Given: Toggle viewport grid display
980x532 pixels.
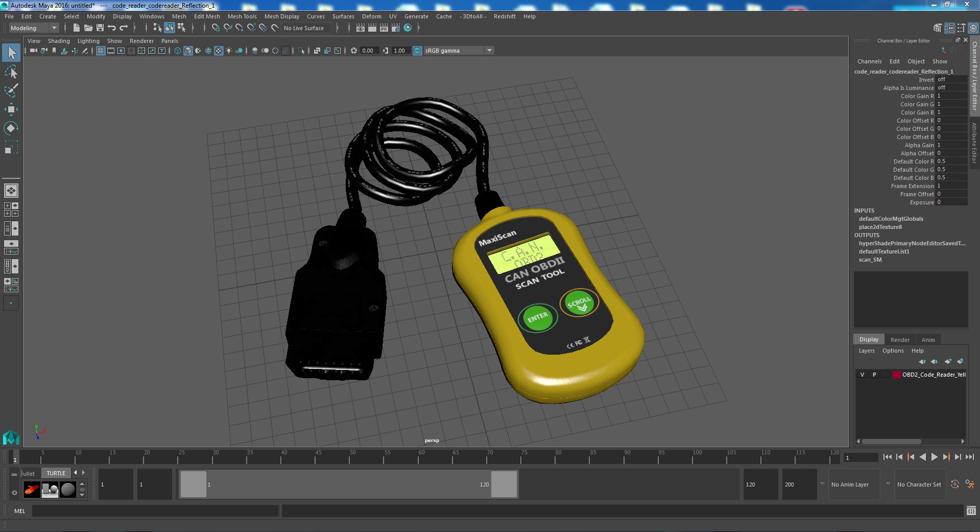Looking at the screenshot, I should (x=101, y=51).
